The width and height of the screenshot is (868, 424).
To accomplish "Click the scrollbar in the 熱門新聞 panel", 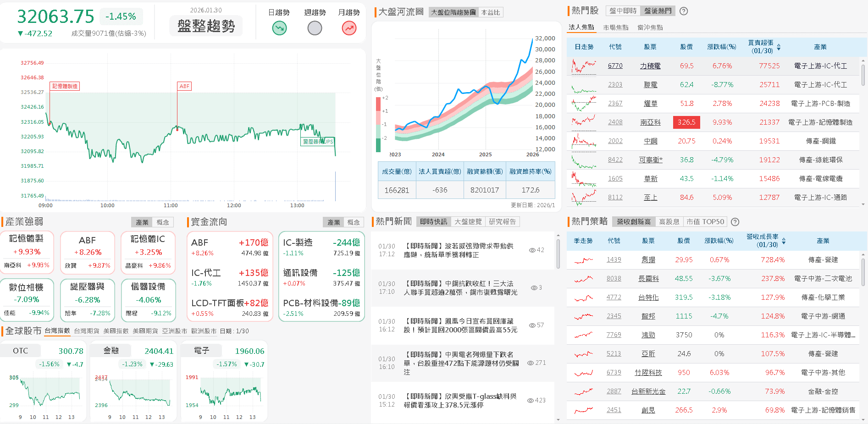I will 558,252.
